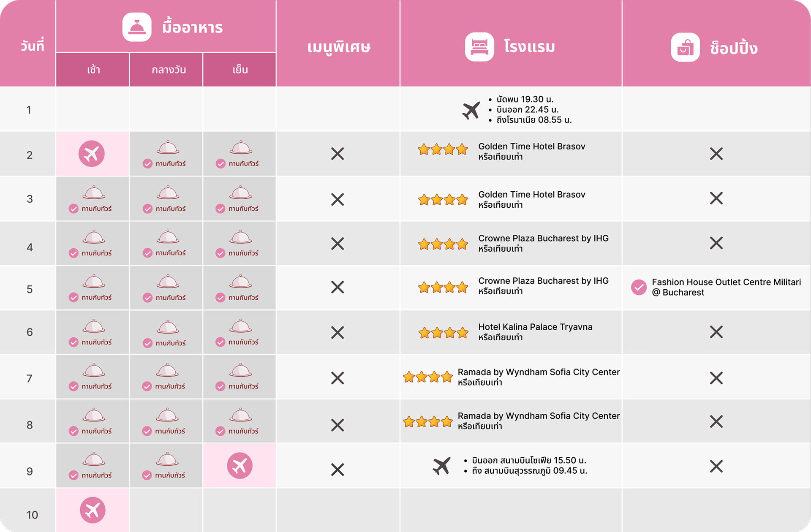Click the day 3 breakfast checkmark
This screenshot has width=811, height=532.
[x=74, y=209]
